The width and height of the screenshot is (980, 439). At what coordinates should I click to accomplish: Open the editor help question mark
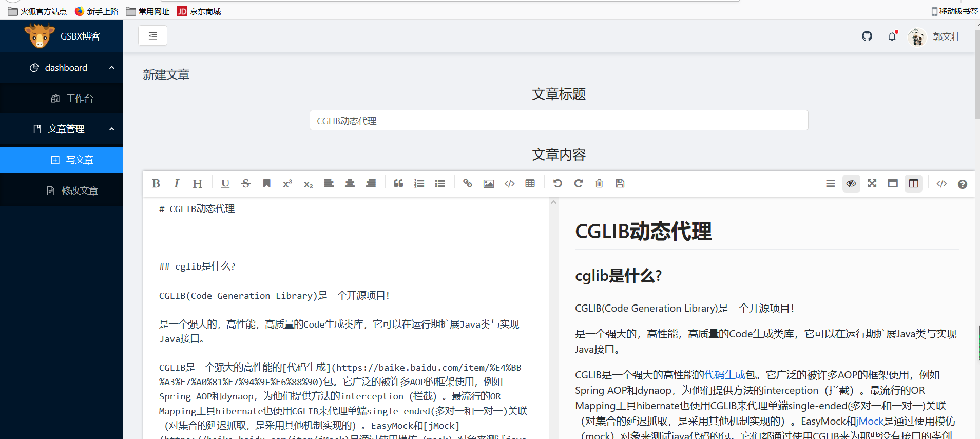[963, 184]
